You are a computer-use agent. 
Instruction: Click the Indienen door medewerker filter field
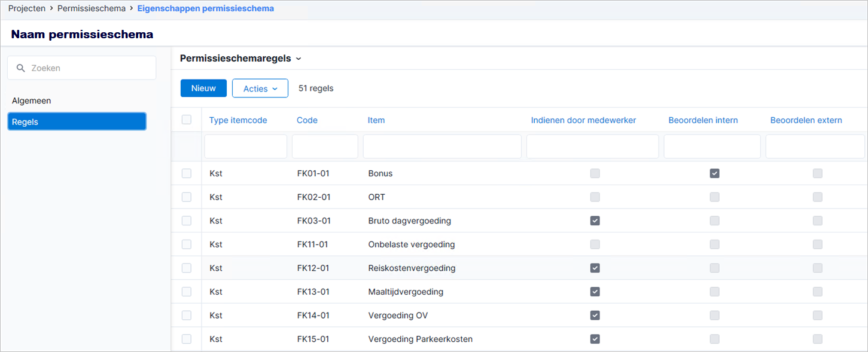coord(592,146)
